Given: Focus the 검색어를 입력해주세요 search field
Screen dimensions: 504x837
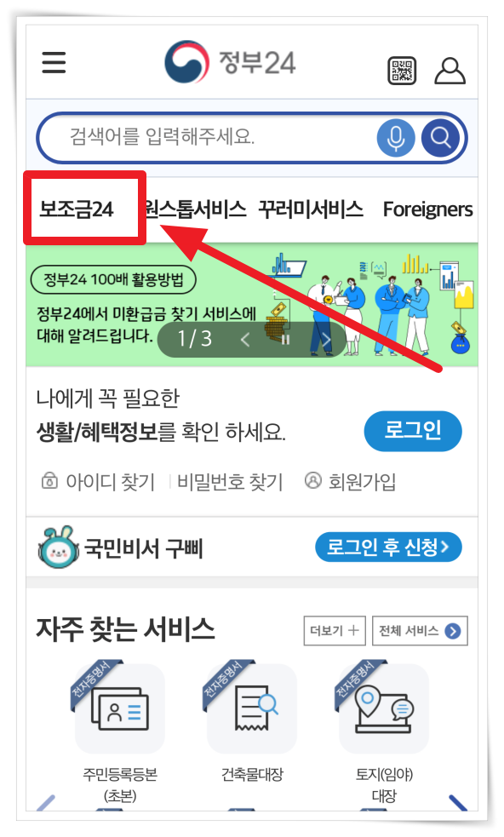Looking at the screenshot, I should click(x=209, y=137).
